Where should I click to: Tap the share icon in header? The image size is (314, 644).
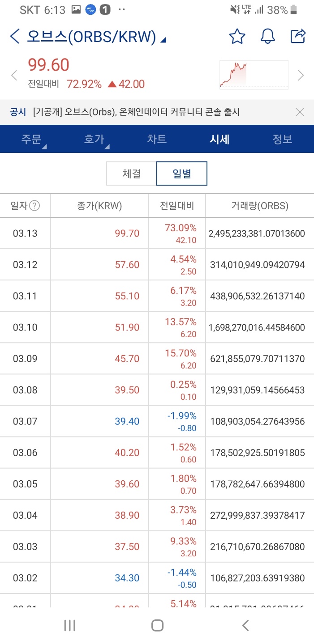298,36
